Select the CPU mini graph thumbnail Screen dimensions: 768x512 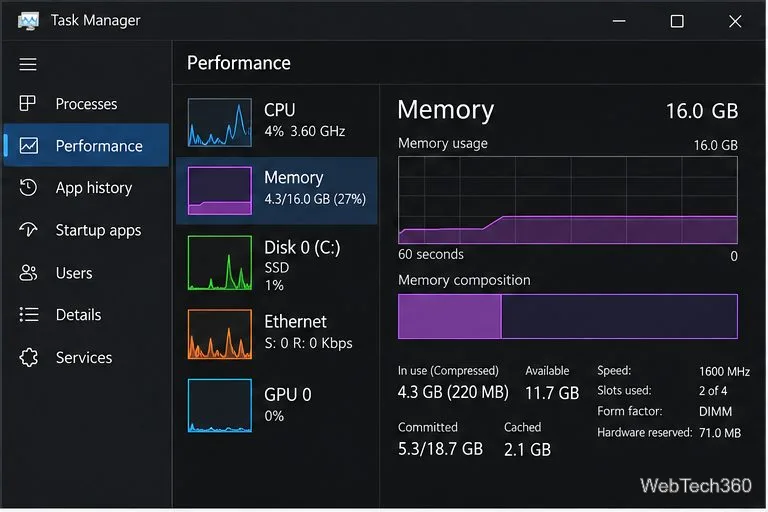point(220,122)
